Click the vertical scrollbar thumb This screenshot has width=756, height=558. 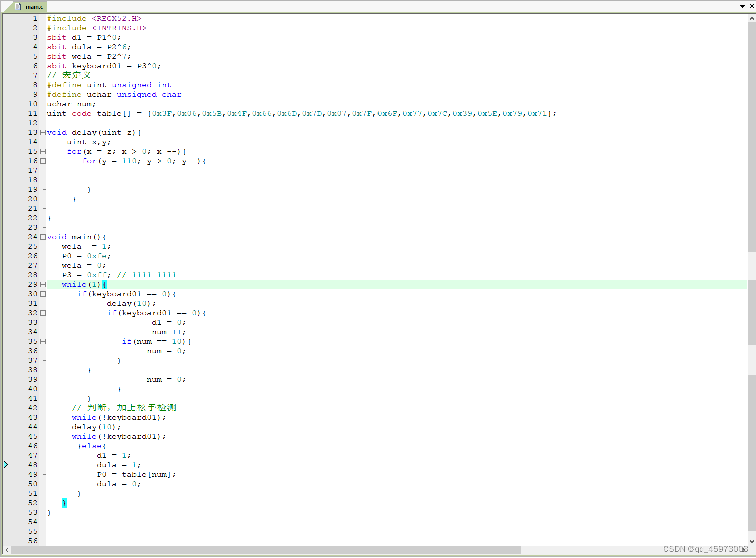click(752, 137)
